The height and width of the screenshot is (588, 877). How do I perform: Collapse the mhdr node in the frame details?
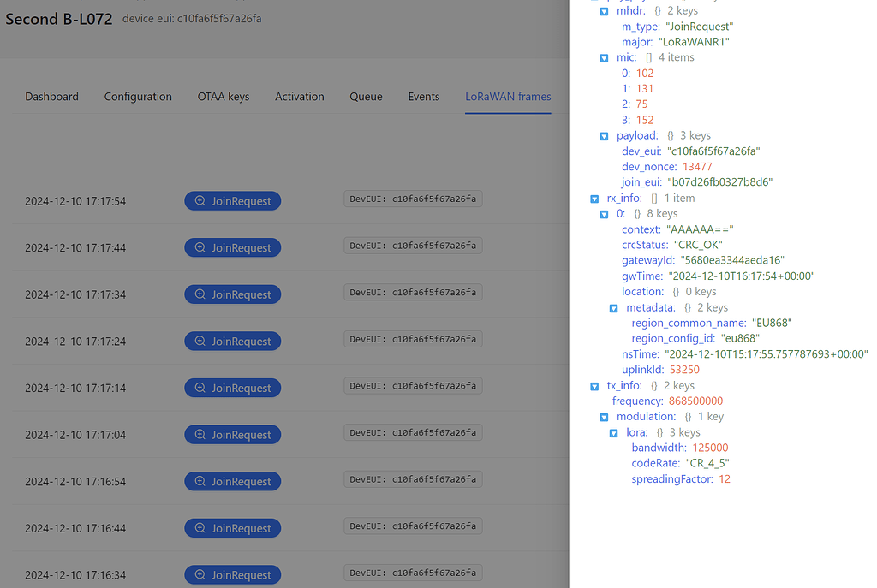coord(604,10)
